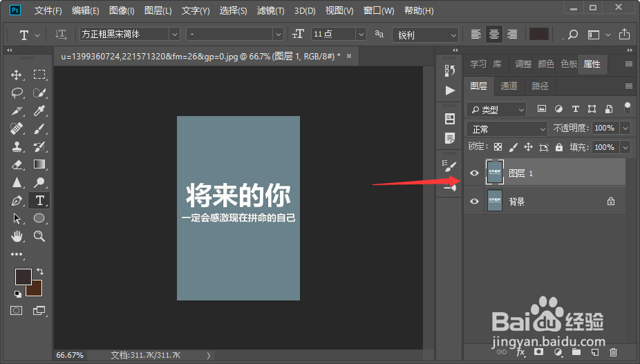Viewport: 640px width, 364px height.
Task: Open the 图层(L) menu
Action: pos(158,10)
